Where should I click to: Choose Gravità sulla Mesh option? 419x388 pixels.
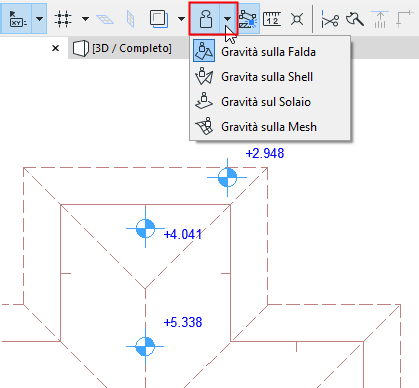click(x=270, y=127)
